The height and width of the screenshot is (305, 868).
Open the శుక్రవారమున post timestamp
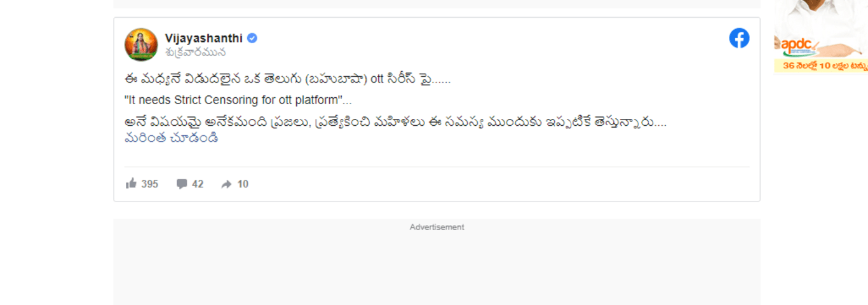[195, 53]
